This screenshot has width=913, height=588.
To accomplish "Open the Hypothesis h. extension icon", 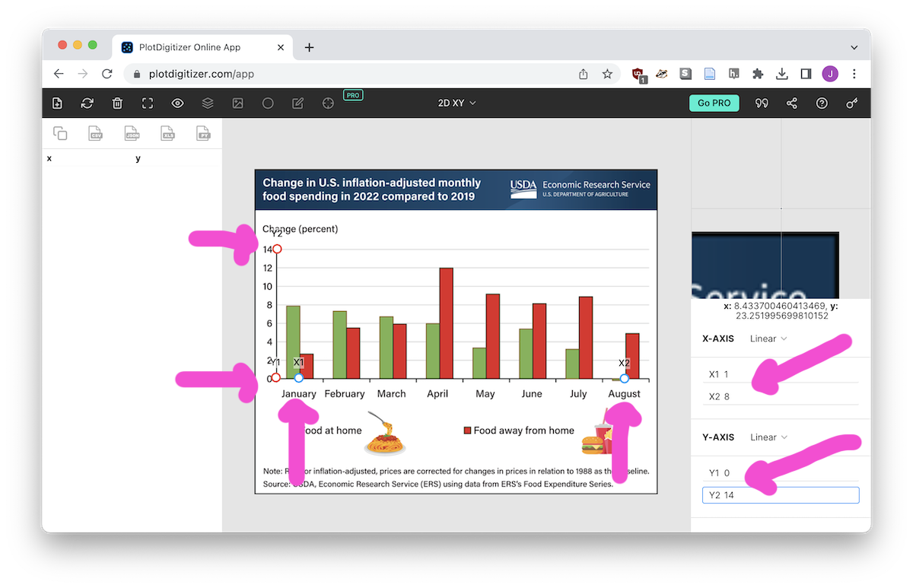I will click(733, 74).
